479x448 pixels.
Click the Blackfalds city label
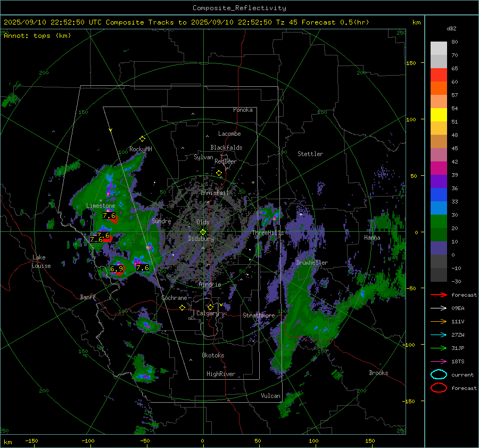(226, 148)
